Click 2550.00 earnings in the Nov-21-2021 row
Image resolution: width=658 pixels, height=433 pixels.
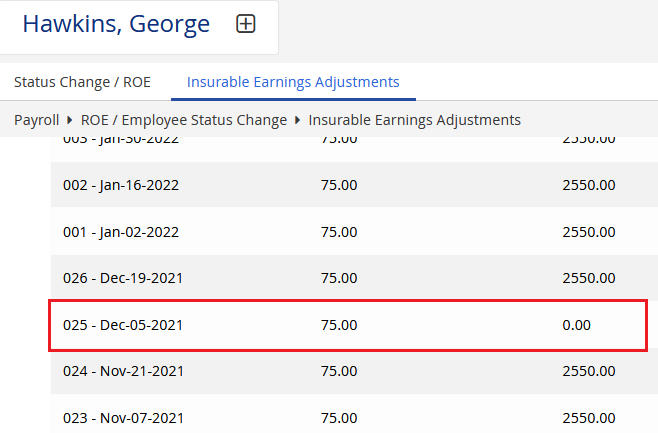(588, 371)
